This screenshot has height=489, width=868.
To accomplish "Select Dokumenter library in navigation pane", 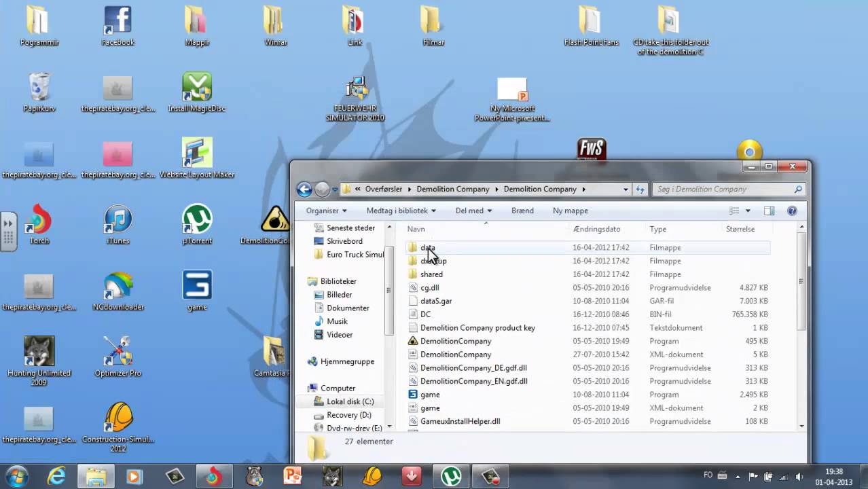I will pyautogui.click(x=342, y=308).
